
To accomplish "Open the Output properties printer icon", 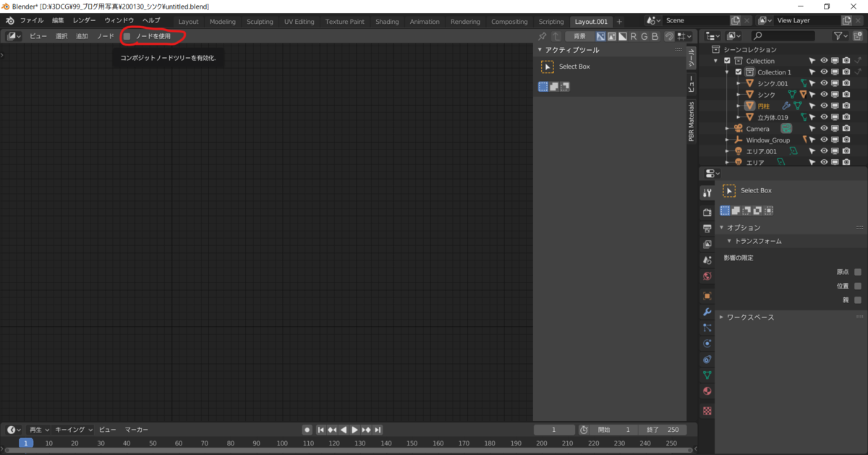I will [x=707, y=229].
